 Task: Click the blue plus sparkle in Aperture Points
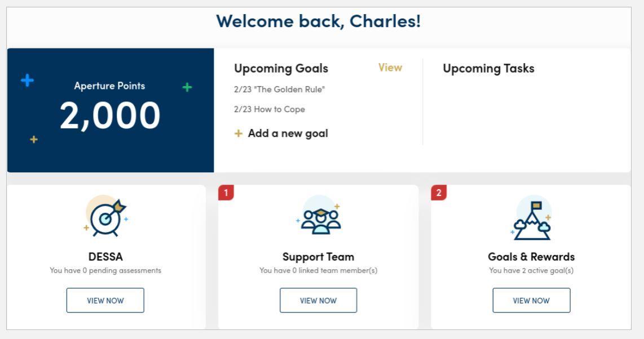tap(27, 81)
